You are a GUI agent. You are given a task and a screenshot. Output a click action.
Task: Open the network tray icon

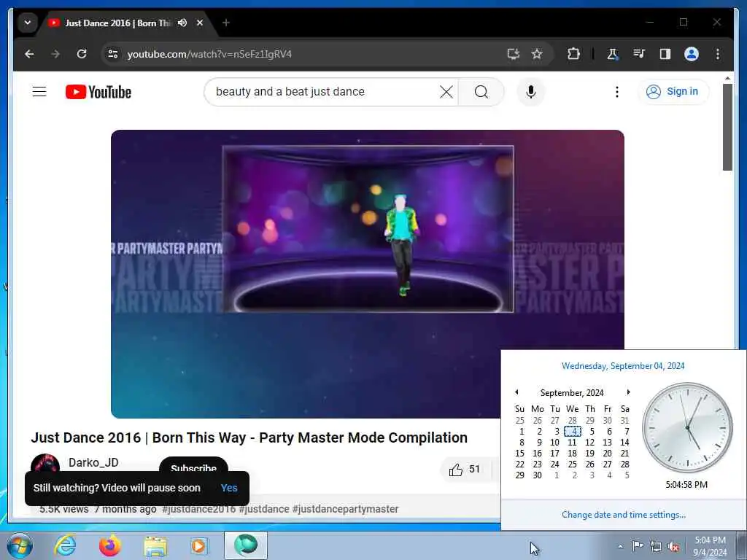pos(656,546)
